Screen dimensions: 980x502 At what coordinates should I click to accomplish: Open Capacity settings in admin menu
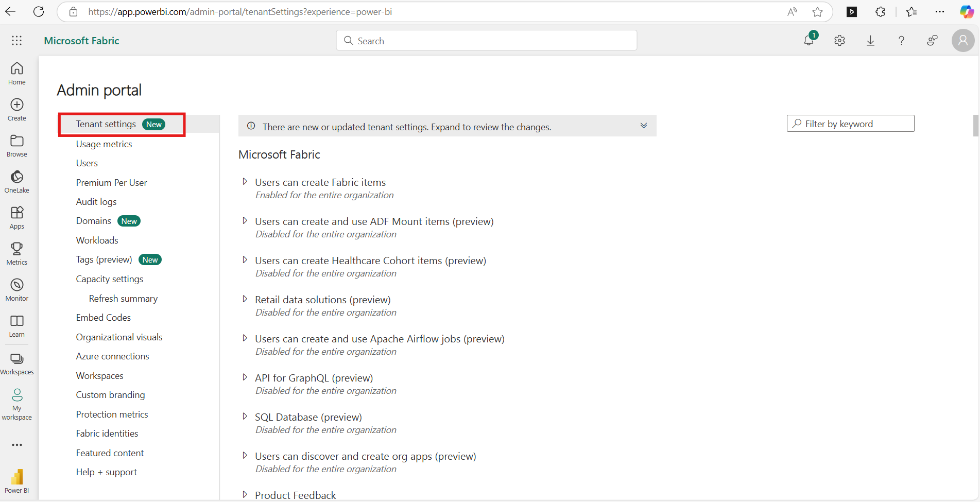[110, 279]
